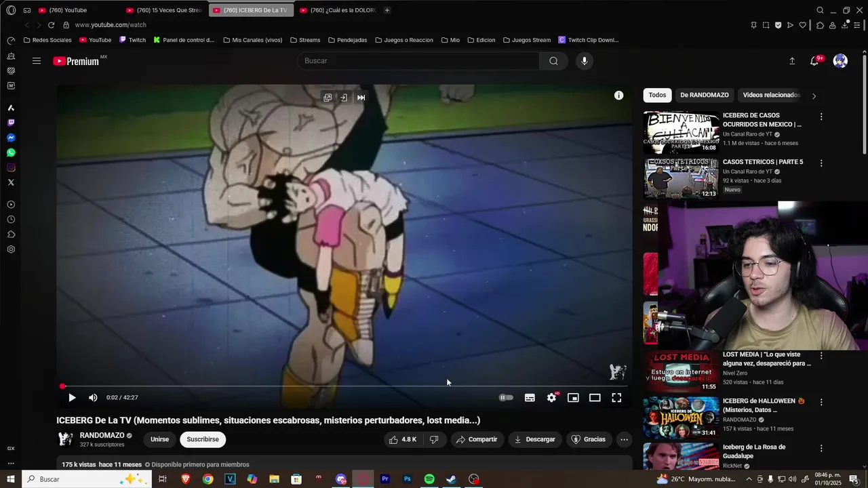Open browser sidebar settings gear
The width and height of the screenshot is (868, 488).
coord(11,249)
